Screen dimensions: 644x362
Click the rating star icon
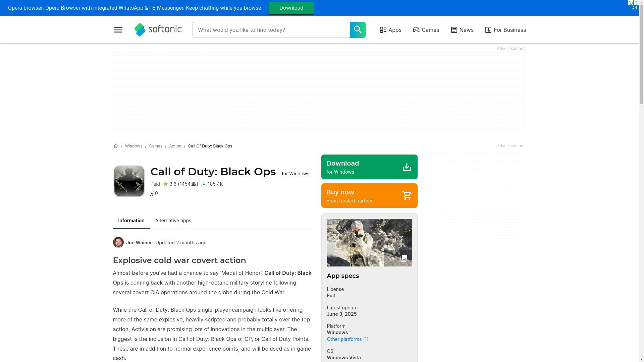[x=166, y=184]
